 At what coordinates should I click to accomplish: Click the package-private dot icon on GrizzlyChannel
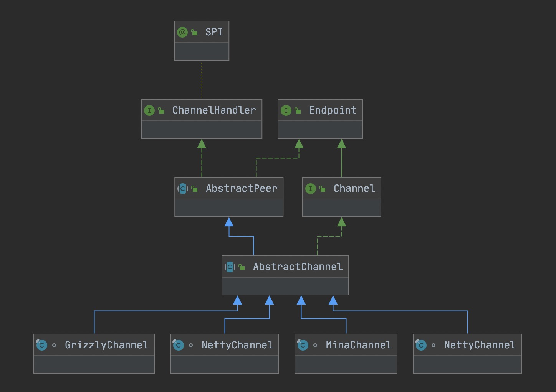pos(54,345)
